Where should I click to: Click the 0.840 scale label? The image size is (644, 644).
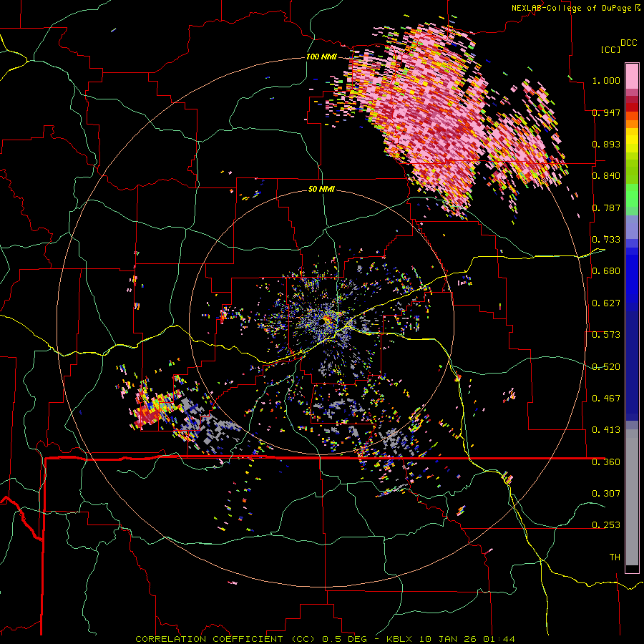click(606, 176)
